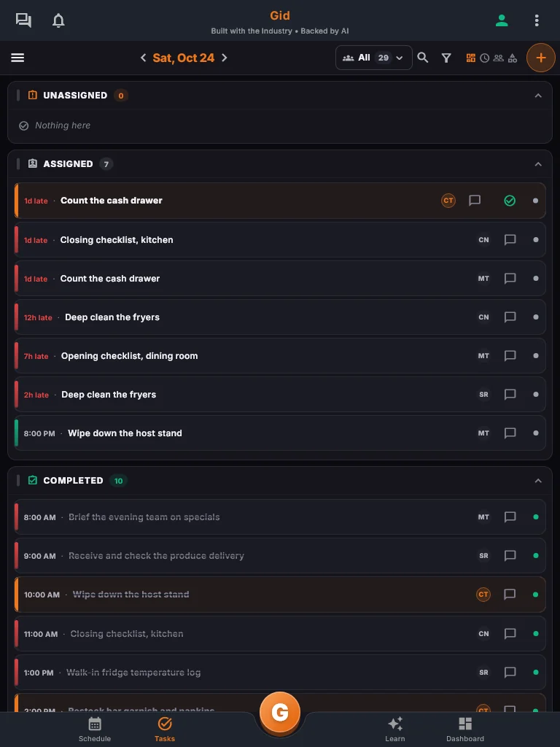Viewport: 560px width, 747px height.
Task: Open comments on Closing checklist, kitchen late task
Action: coord(510,239)
